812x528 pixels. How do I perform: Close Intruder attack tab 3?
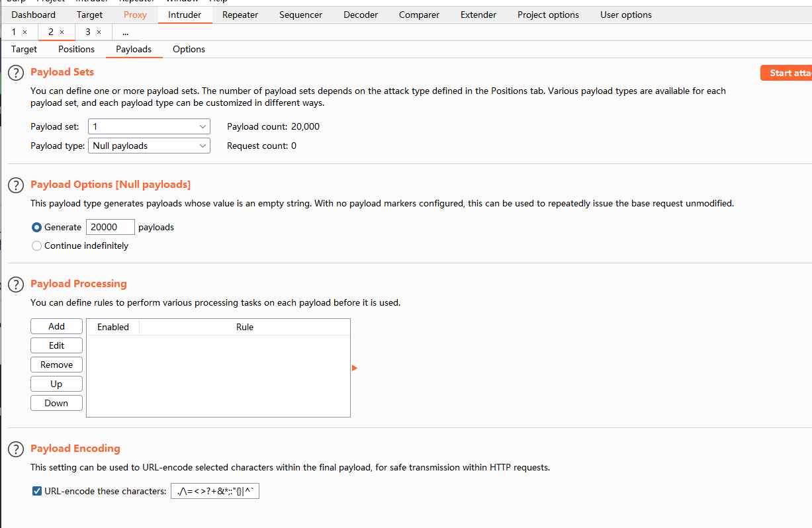click(x=99, y=32)
